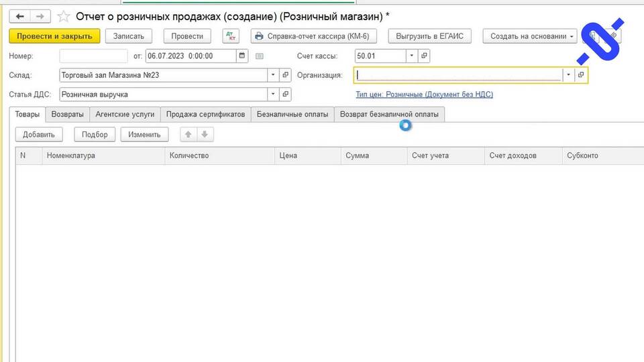The width and height of the screenshot is (644, 362).
Task: Expand the Склад dropdown list
Action: click(273, 76)
